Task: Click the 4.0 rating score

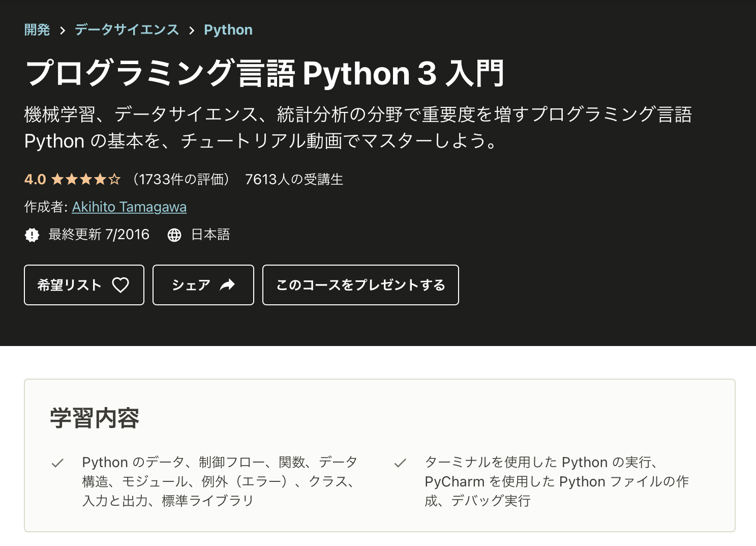Action: point(35,180)
